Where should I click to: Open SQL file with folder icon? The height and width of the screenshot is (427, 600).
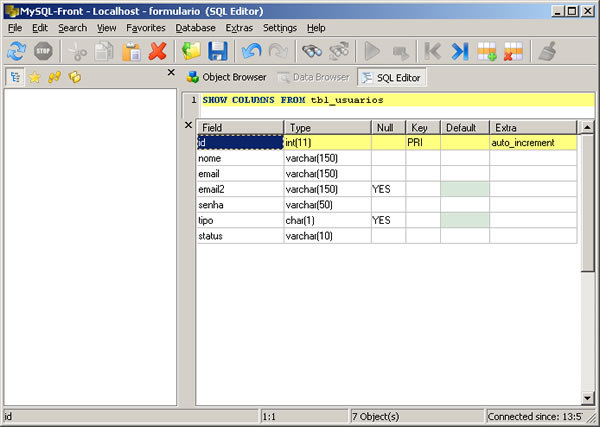tap(191, 51)
